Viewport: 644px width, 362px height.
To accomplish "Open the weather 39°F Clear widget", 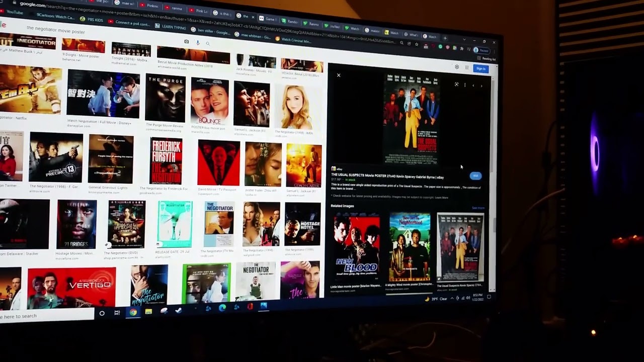I will pos(436,299).
